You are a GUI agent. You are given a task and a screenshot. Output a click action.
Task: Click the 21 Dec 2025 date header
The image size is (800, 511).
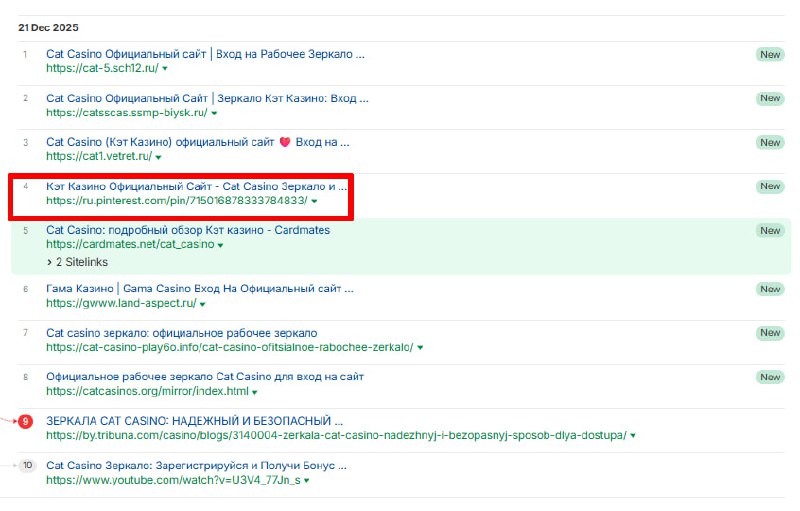click(48, 27)
